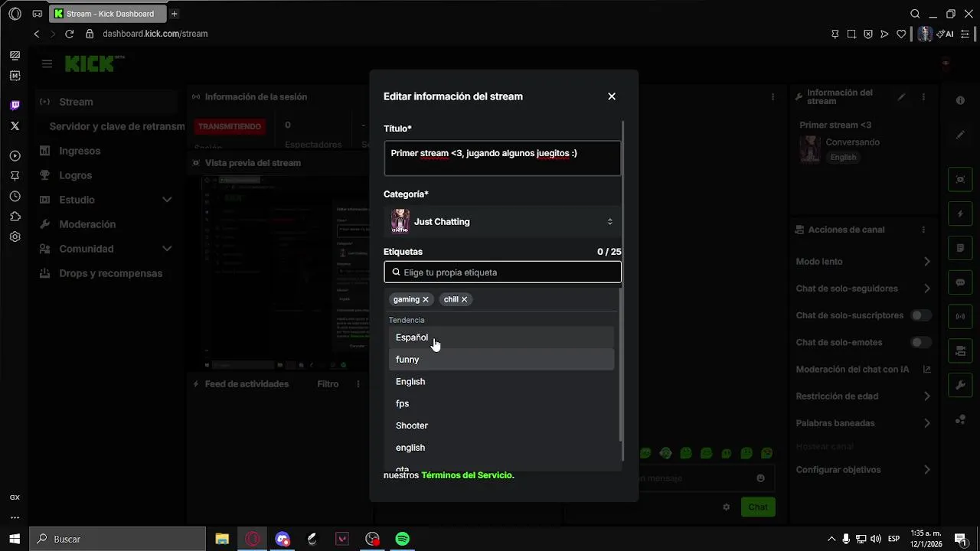Close the Editar información del stream dialog

coord(612,96)
